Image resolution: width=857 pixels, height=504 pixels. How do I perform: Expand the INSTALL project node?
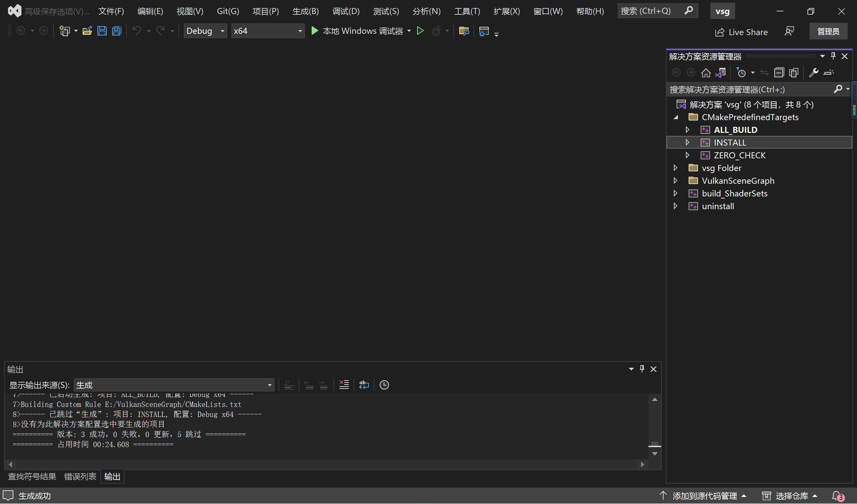(x=687, y=142)
